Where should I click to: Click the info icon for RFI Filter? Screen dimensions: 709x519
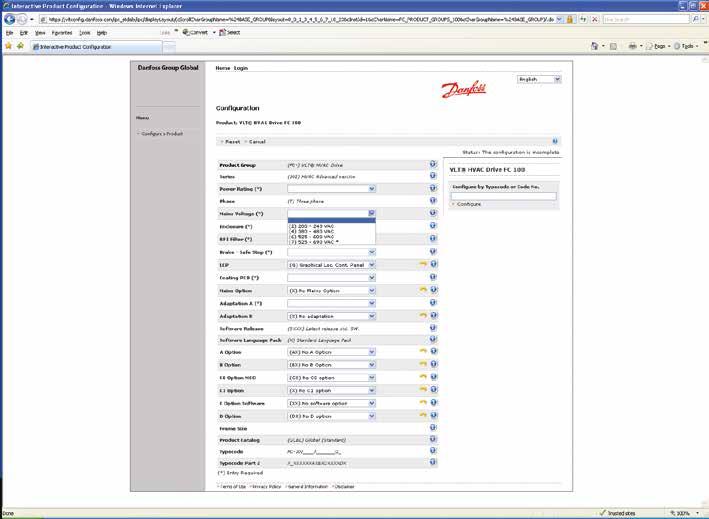[x=433, y=238]
